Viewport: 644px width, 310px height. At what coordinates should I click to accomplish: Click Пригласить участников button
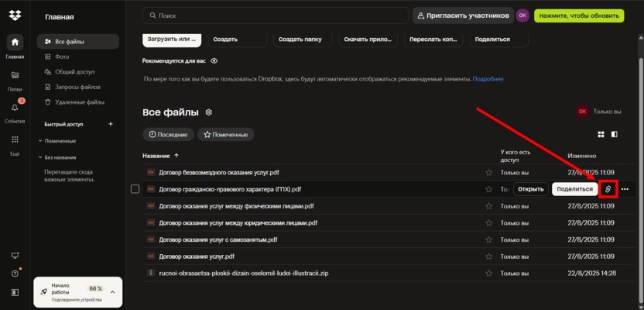[x=462, y=15]
